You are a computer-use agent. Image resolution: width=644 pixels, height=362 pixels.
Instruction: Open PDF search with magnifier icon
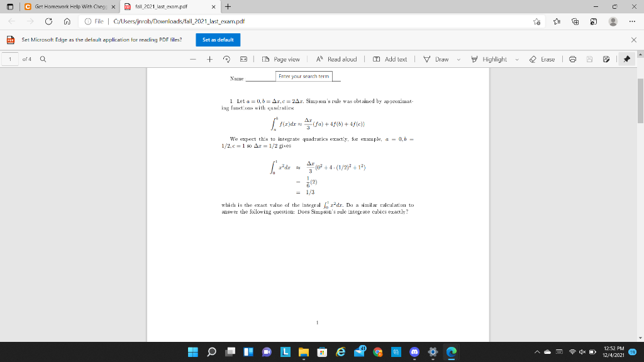(x=43, y=59)
